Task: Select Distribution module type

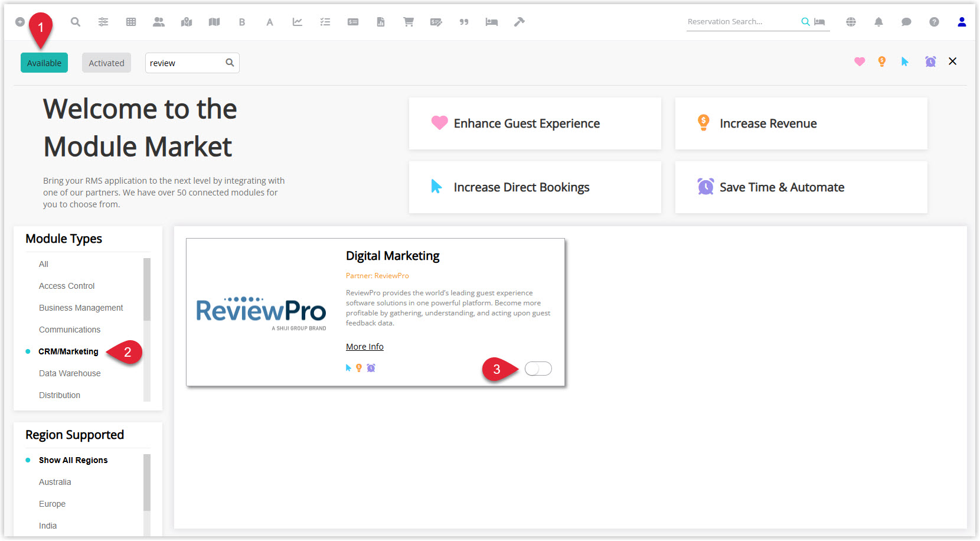Action: (x=60, y=395)
